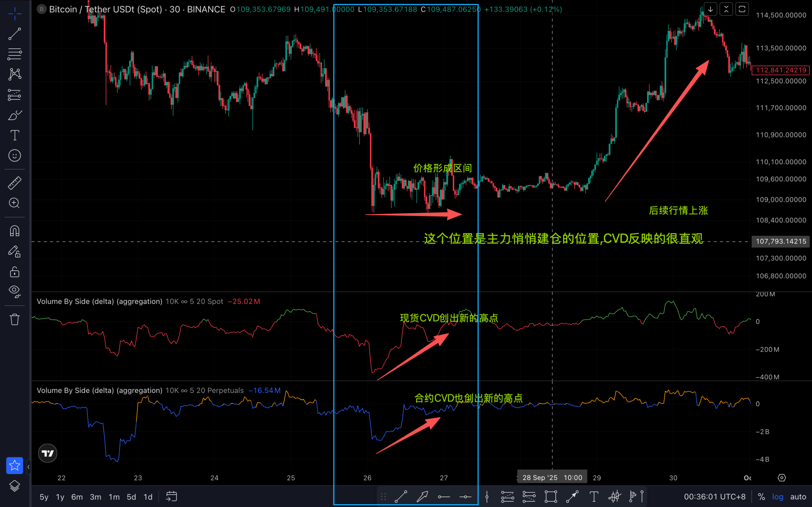
Task: Toggle Magnet mode on
Action: pyautogui.click(x=14, y=231)
